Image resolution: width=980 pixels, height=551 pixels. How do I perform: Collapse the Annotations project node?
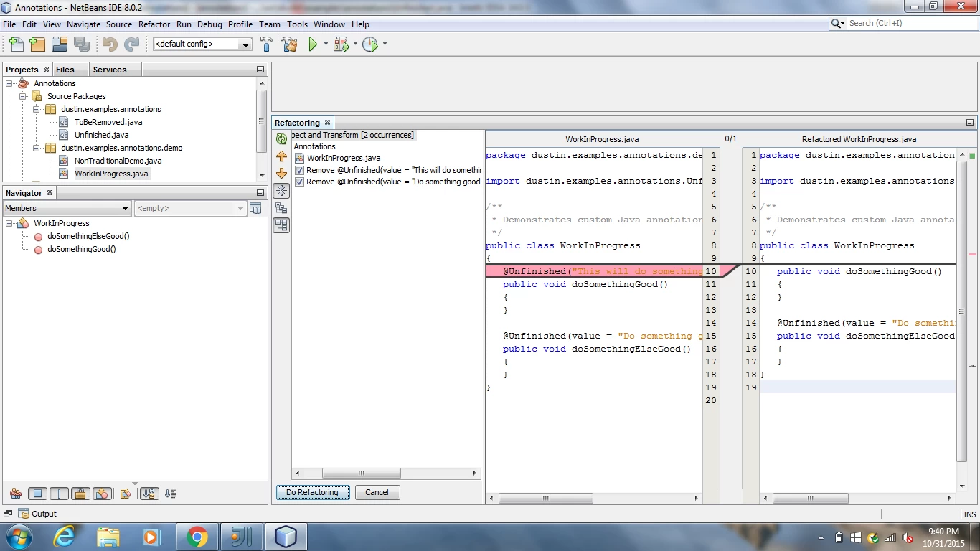pos(9,83)
